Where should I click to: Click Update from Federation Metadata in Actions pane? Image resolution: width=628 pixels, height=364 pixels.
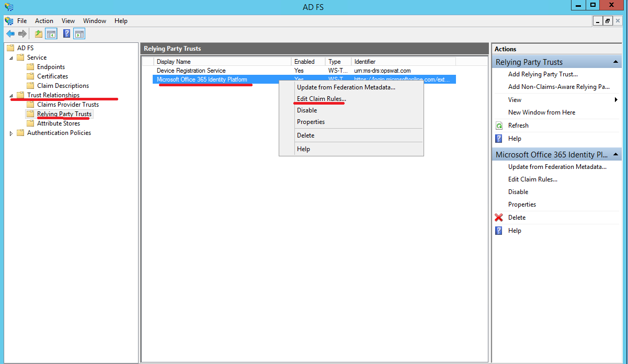[557, 167]
